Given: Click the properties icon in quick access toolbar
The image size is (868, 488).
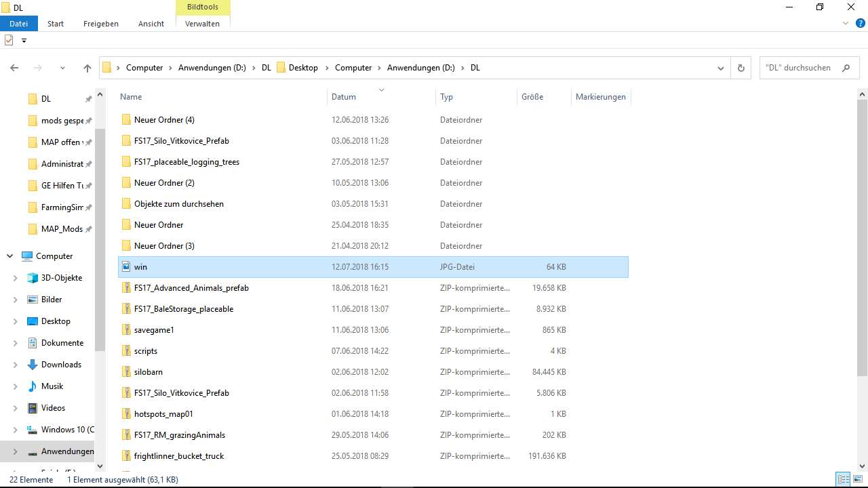Looking at the screenshot, I should tap(9, 40).
